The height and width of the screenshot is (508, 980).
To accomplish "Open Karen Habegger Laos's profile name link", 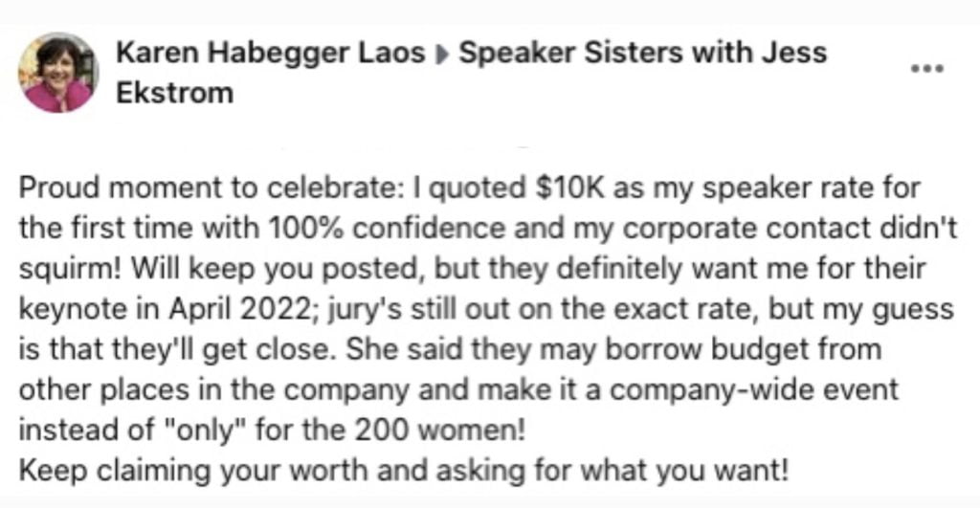I will [270, 54].
